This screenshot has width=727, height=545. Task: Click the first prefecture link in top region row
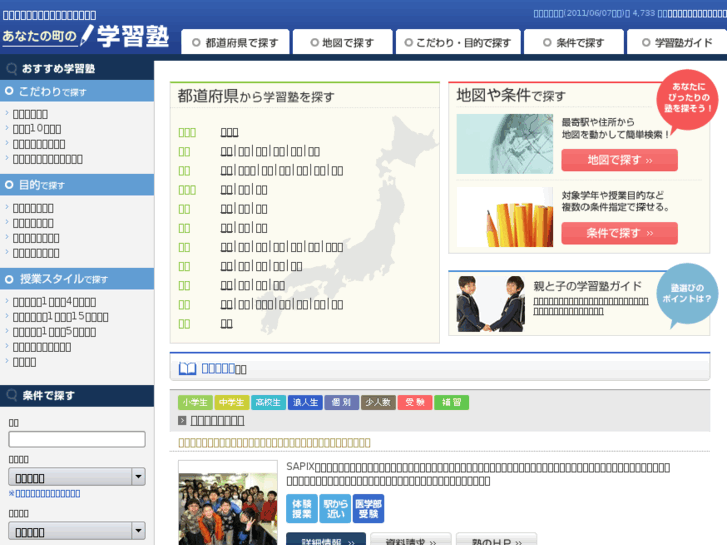229,132
